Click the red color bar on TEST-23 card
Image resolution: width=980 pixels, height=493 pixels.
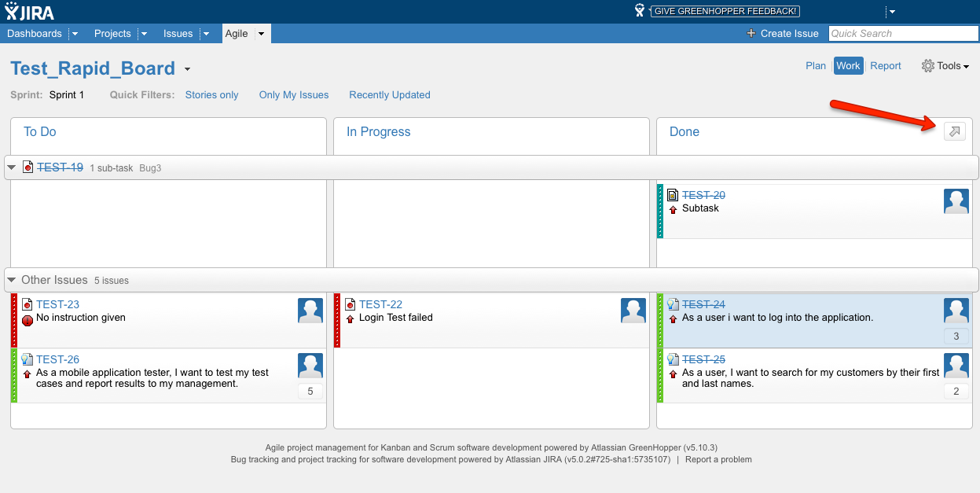click(x=14, y=321)
